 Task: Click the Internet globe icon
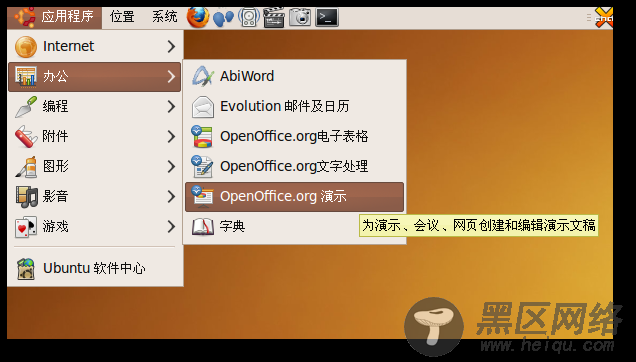tap(26, 47)
